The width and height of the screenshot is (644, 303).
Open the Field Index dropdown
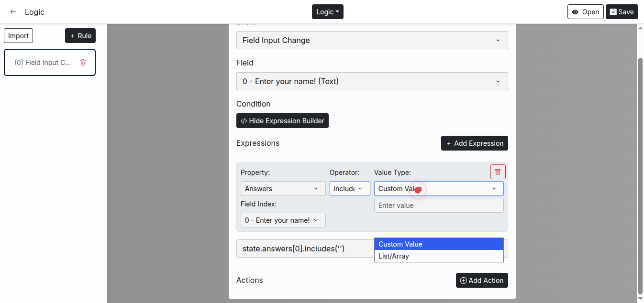click(283, 220)
